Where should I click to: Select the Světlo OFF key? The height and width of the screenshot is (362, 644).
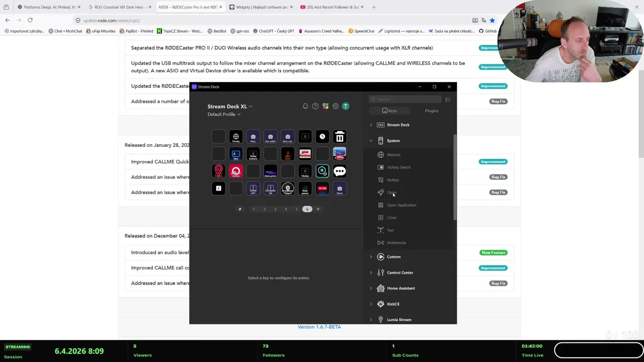click(253, 189)
